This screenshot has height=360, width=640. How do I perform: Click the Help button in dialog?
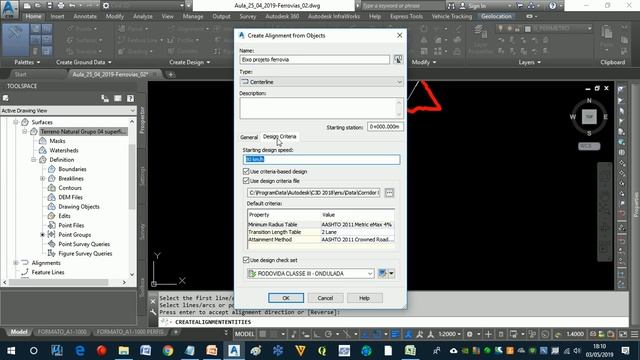364,298
